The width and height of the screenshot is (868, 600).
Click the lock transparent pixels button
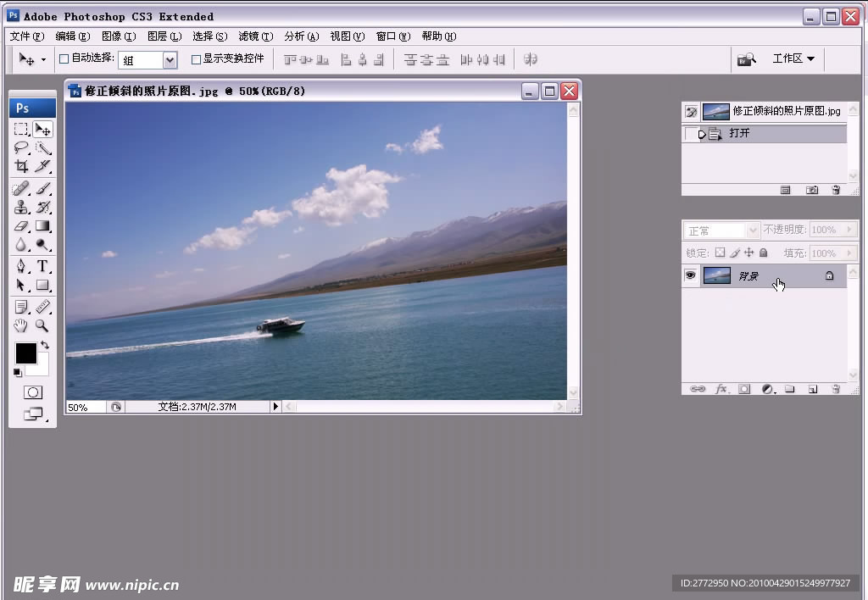pyautogui.click(x=720, y=253)
